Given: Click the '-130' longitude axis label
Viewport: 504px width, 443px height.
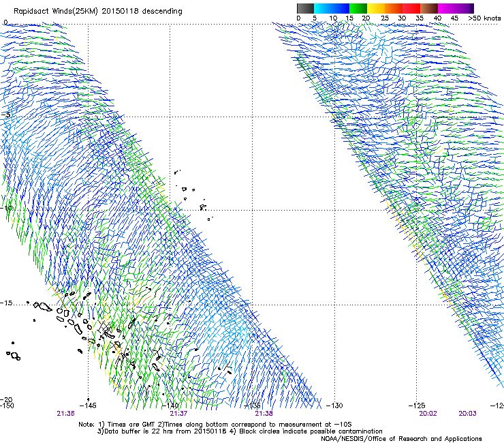Looking at the screenshot, I should coord(334,406).
